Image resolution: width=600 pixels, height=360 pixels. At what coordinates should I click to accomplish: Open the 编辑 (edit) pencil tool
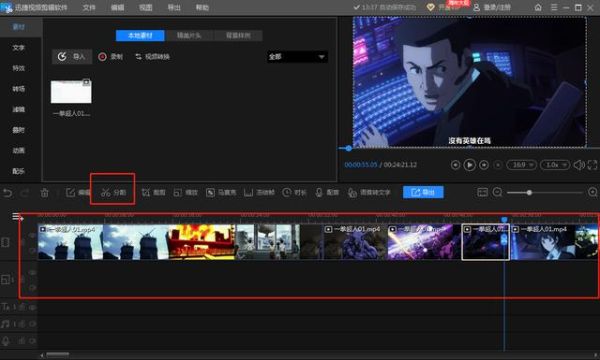[78, 192]
